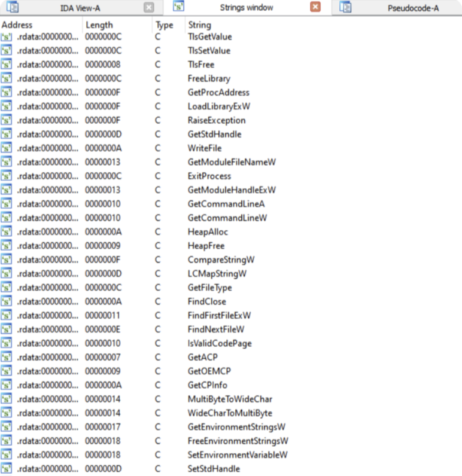Select the WideCharToMultiByte string entry
This screenshot has height=476, width=462.
[230, 413]
